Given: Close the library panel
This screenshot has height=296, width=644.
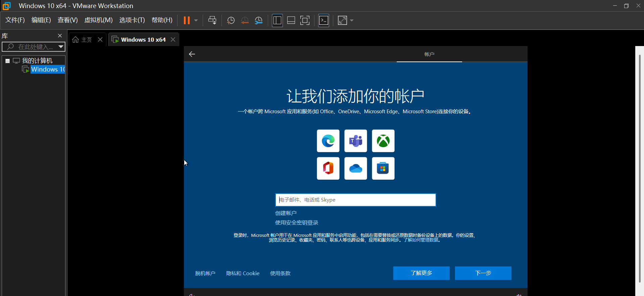Looking at the screenshot, I should click(x=60, y=36).
